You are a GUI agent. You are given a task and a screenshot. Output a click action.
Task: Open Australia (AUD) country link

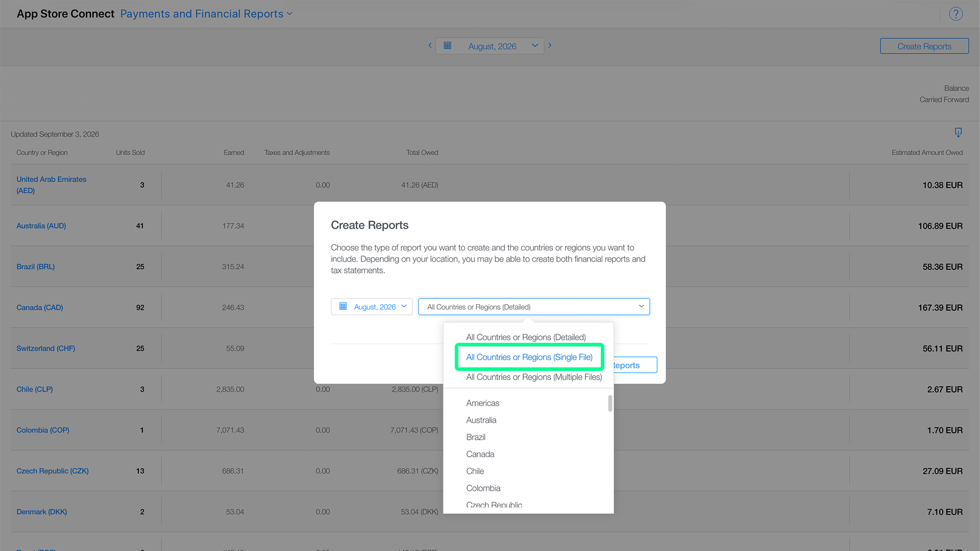[41, 226]
